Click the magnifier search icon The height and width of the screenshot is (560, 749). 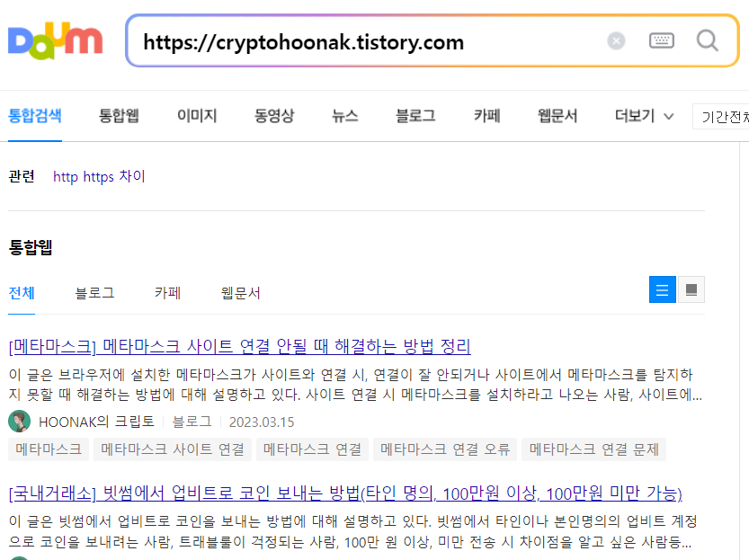click(x=707, y=41)
